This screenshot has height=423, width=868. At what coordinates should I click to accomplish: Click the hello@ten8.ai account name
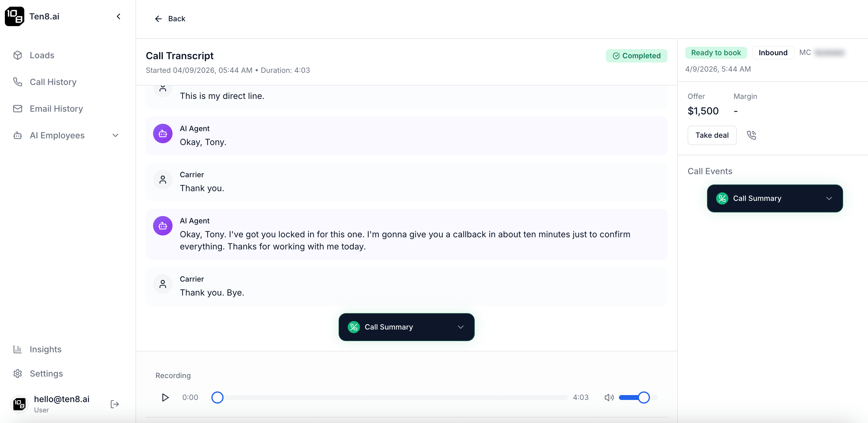click(62, 399)
